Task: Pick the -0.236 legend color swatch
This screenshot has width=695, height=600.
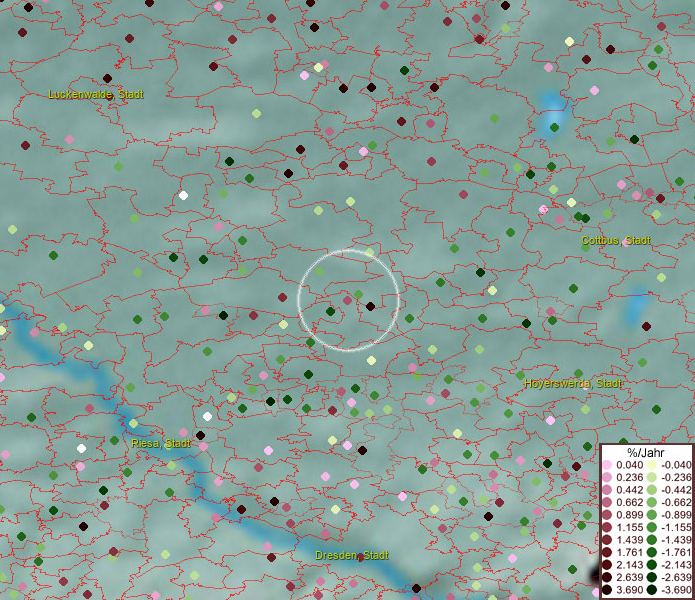Action: click(652, 478)
